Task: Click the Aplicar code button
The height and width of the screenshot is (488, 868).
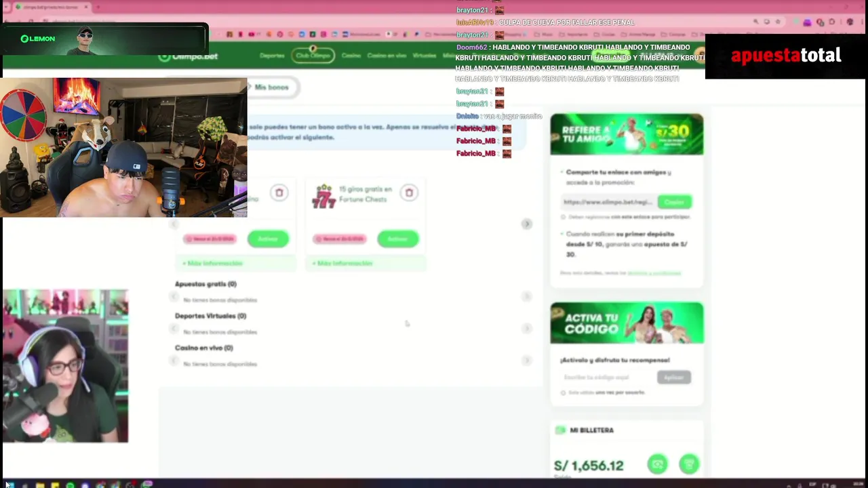Action: [x=673, y=378]
